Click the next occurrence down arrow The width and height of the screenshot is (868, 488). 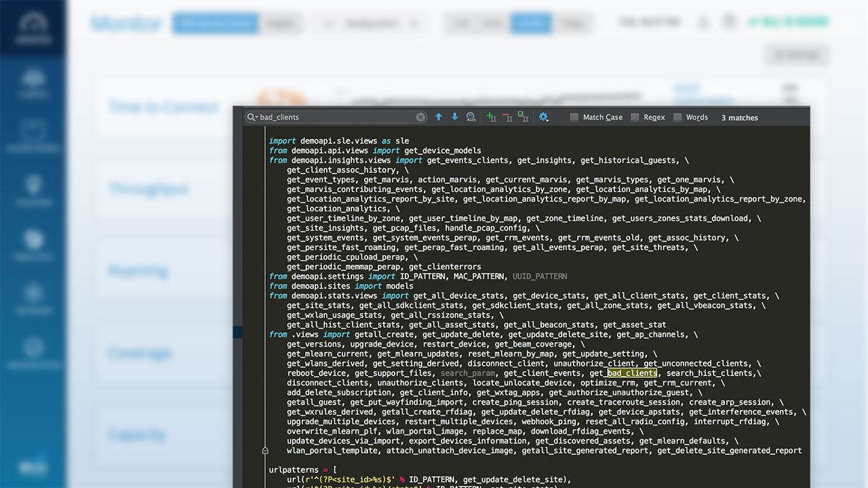454,117
